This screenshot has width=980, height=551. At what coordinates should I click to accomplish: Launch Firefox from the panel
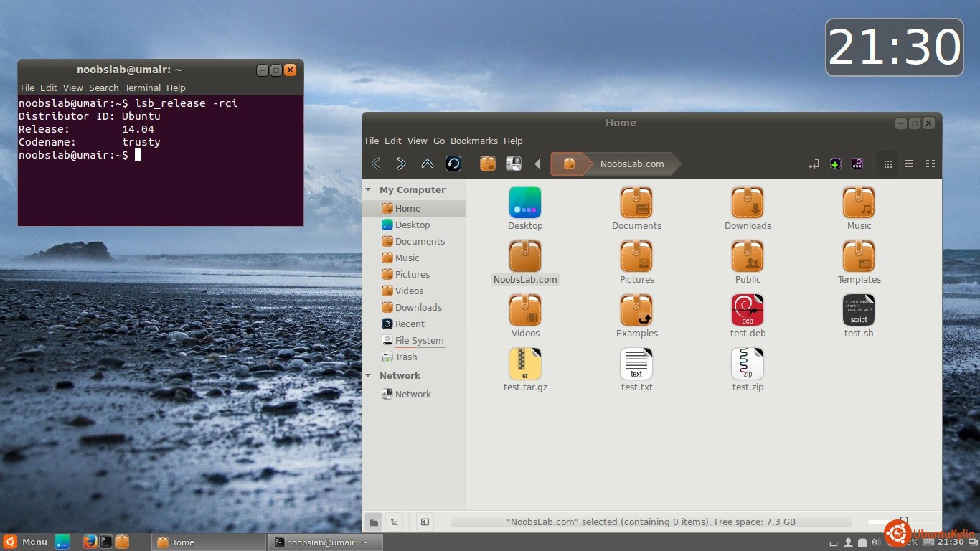point(90,542)
